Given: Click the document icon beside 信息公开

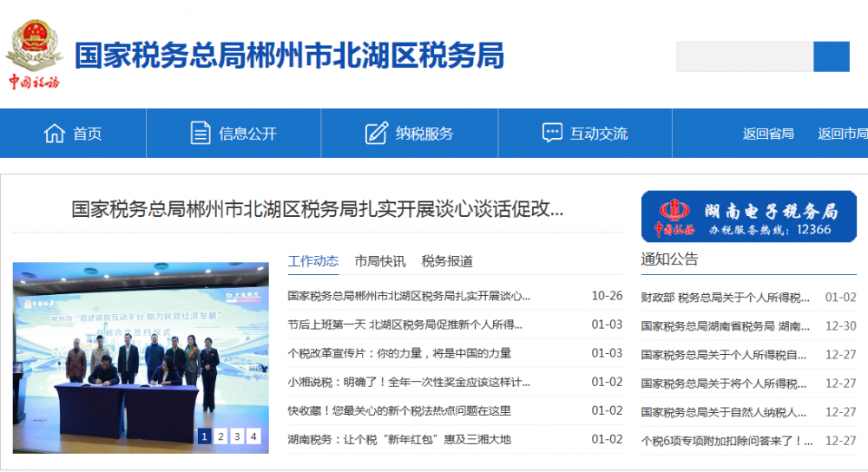Looking at the screenshot, I should pos(201,134).
